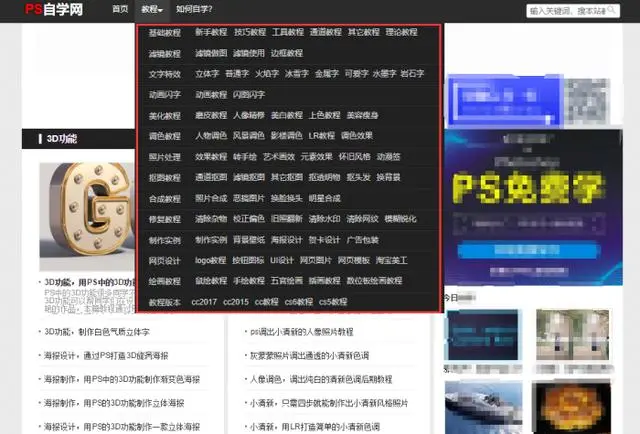Open 动画教程 menu entry
The image size is (640, 434).
[211, 95]
